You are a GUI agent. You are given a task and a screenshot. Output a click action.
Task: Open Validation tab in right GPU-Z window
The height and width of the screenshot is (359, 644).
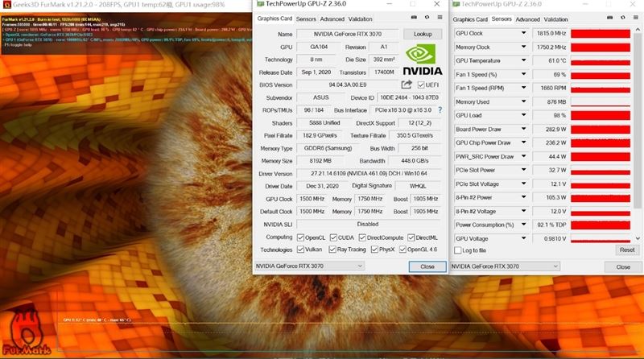click(x=555, y=19)
